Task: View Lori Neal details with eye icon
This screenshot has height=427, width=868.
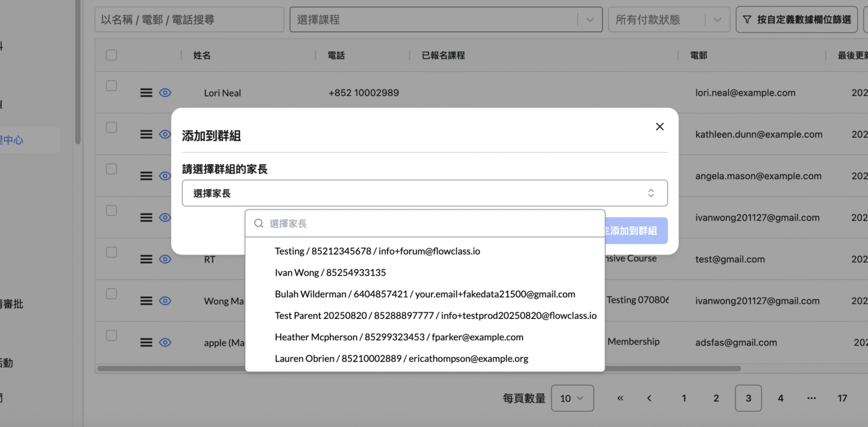Action: tap(165, 93)
